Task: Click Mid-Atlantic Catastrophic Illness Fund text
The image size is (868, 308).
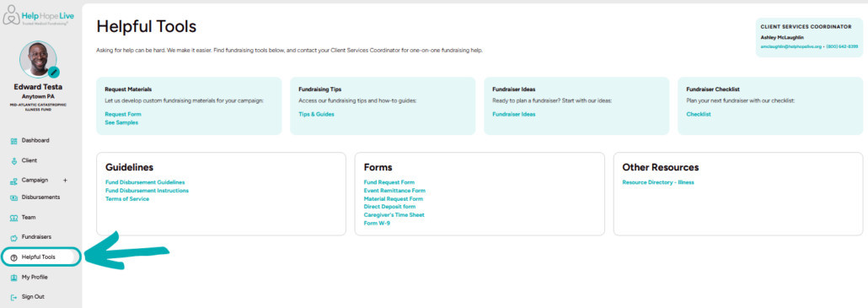Action: coord(38,106)
